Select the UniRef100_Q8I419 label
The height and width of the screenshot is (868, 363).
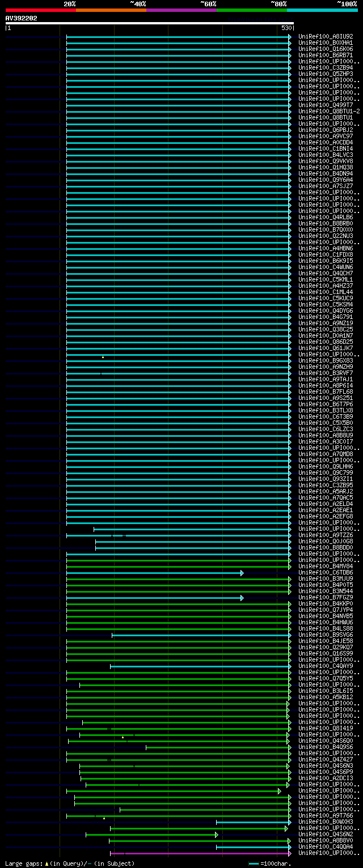(326, 728)
